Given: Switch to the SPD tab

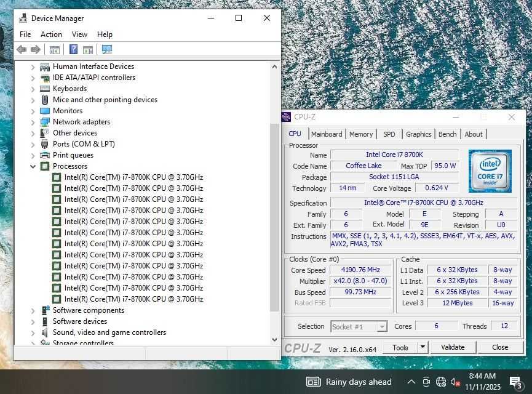Looking at the screenshot, I should click(x=389, y=134).
